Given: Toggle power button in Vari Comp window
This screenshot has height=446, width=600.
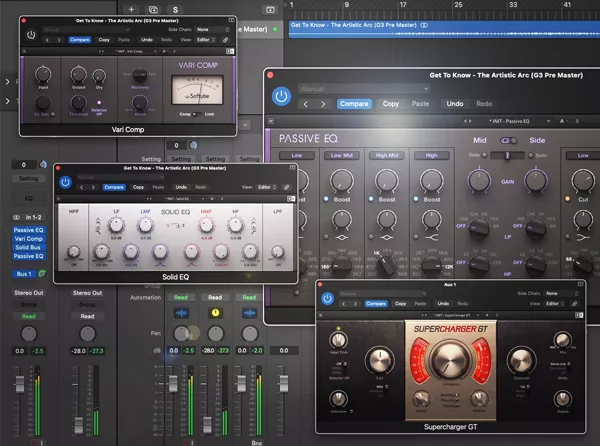Looking at the screenshot, I should [31, 35].
